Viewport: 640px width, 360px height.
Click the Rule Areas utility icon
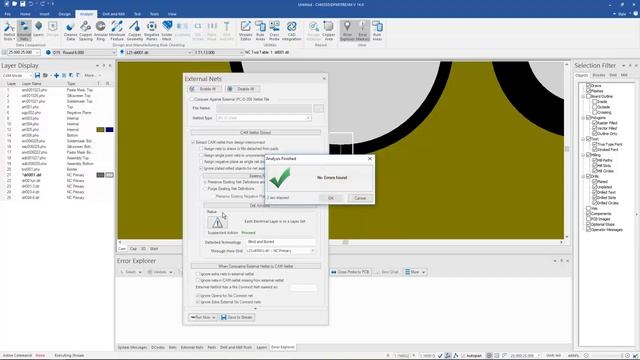pos(260,31)
